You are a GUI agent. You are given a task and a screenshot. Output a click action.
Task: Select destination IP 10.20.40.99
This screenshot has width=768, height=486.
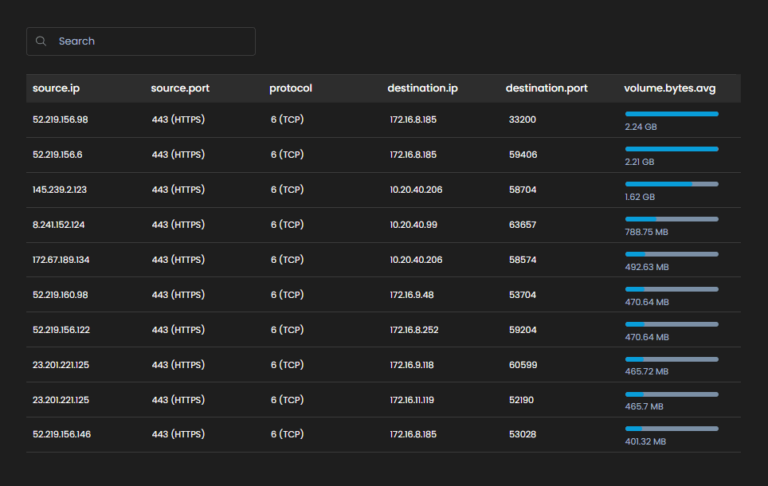(x=416, y=225)
